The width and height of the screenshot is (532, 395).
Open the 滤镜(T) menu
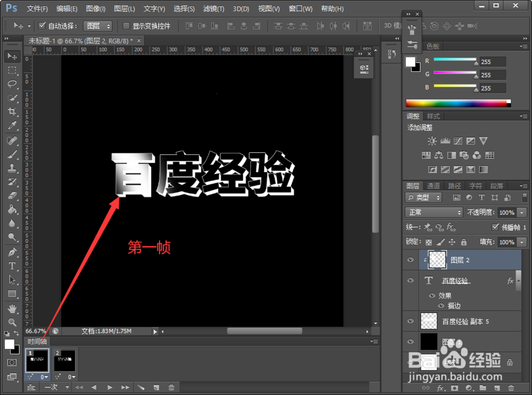pyautogui.click(x=213, y=9)
